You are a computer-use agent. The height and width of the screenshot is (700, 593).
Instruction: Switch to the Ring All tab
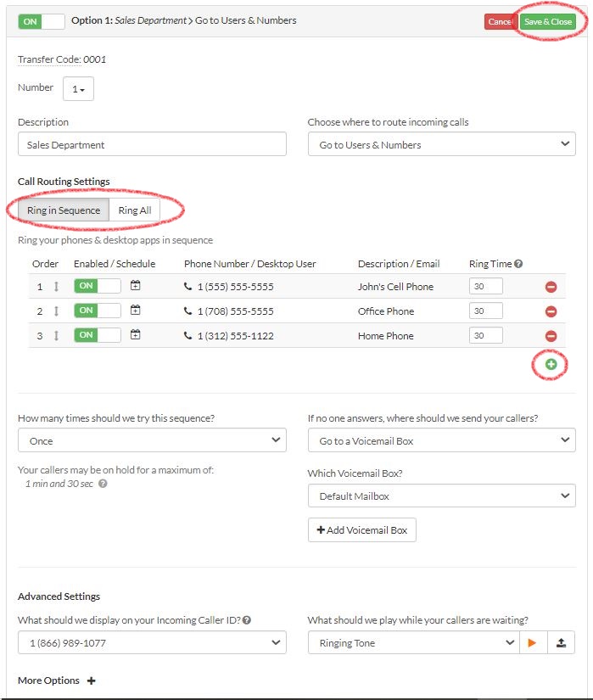134,209
